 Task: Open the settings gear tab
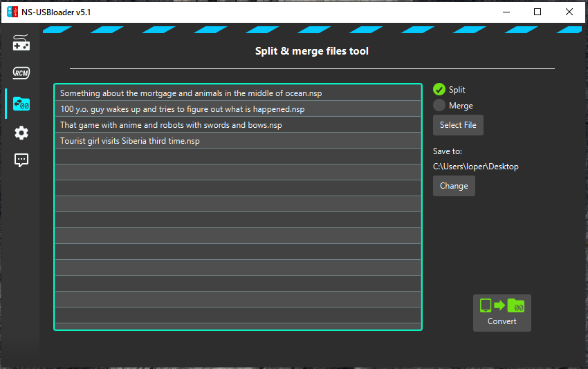pyautogui.click(x=21, y=133)
